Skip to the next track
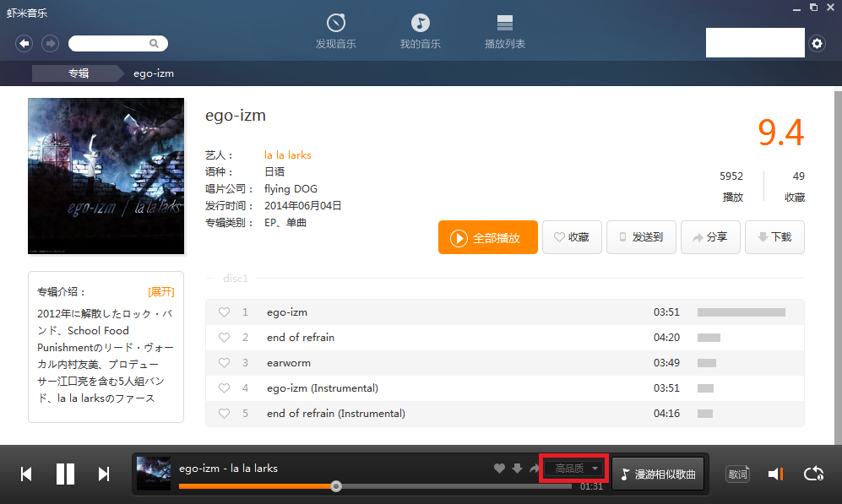Viewport: 842px width, 504px height. click(104, 474)
